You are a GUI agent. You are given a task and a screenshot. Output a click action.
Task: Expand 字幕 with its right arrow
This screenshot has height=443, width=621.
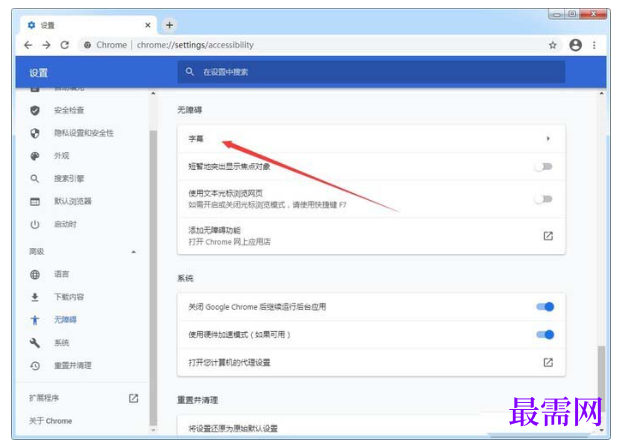tap(548, 139)
